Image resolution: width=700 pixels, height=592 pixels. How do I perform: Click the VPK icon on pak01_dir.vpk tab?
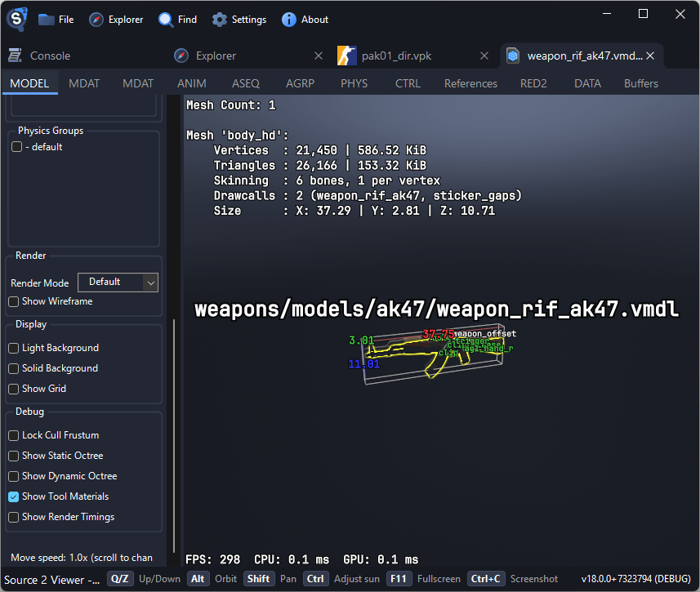click(346, 56)
